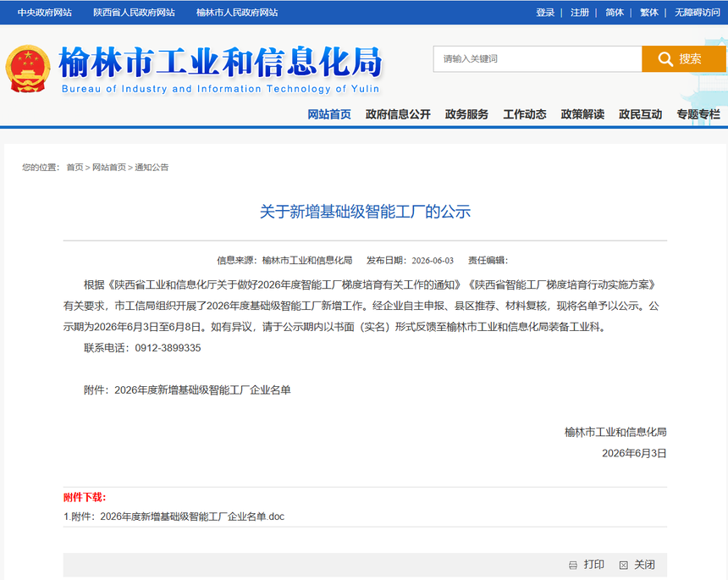Go to the 网站首页 menu item
728x580 pixels.
coord(329,114)
